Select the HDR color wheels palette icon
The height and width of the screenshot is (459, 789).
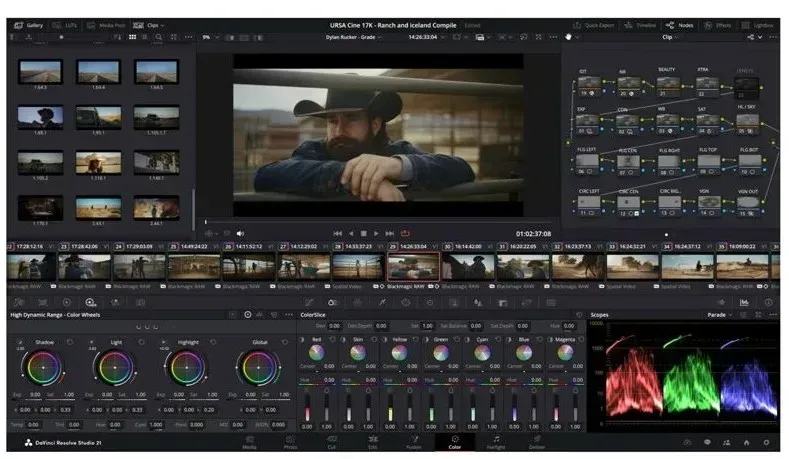91,302
